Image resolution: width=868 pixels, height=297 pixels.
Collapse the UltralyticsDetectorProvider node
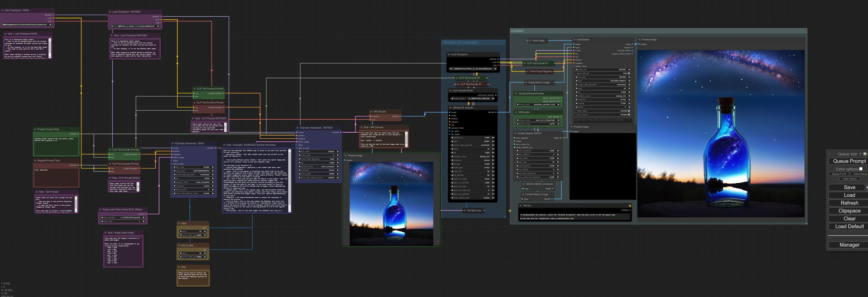(x=516, y=93)
